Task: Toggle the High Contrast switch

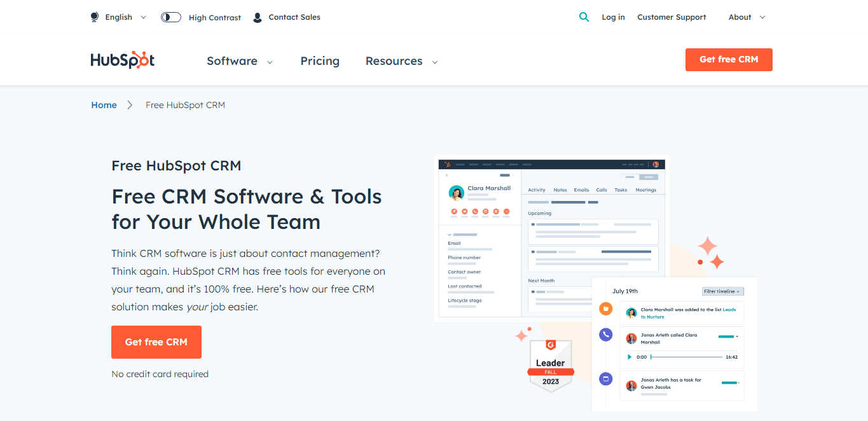Action: [170, 17]
